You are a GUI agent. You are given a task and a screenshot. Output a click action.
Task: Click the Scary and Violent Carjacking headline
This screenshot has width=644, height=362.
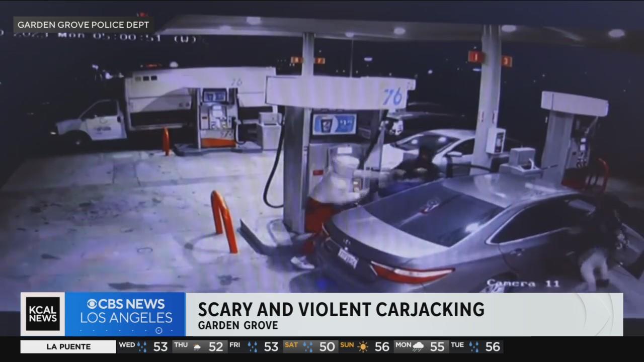pos(341,309)
